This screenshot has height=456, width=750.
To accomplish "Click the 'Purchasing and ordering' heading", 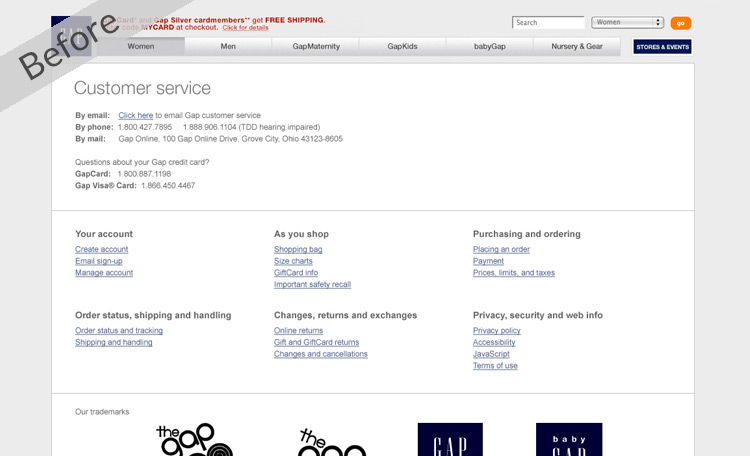I will [527, 234].
